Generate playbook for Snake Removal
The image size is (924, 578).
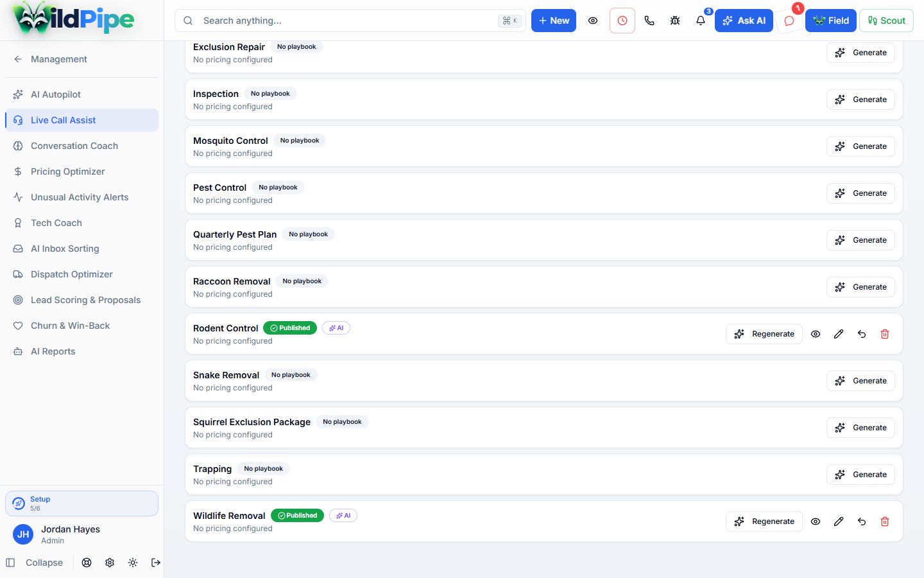click(x=860, y=381)
